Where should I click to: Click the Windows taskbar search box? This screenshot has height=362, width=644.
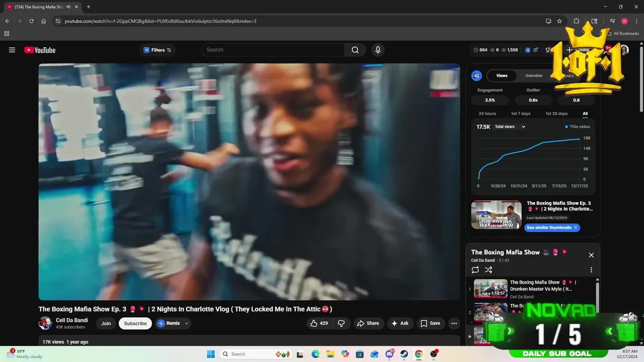(x=255, y=354)
